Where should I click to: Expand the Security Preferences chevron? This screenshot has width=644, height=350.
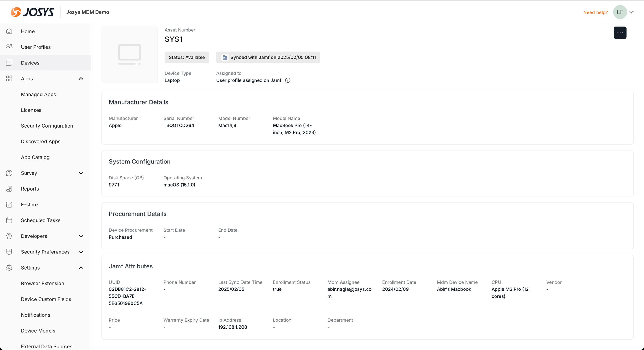tap(81, 252)
